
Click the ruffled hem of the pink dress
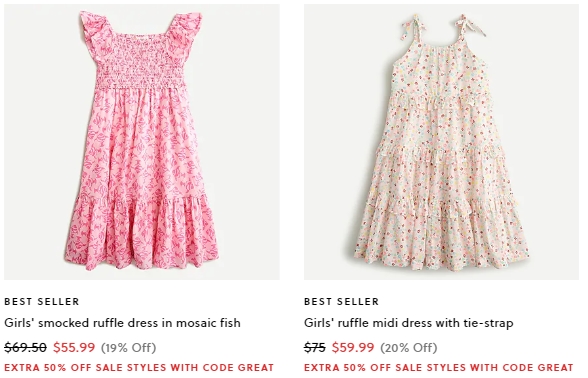(141, 232)
